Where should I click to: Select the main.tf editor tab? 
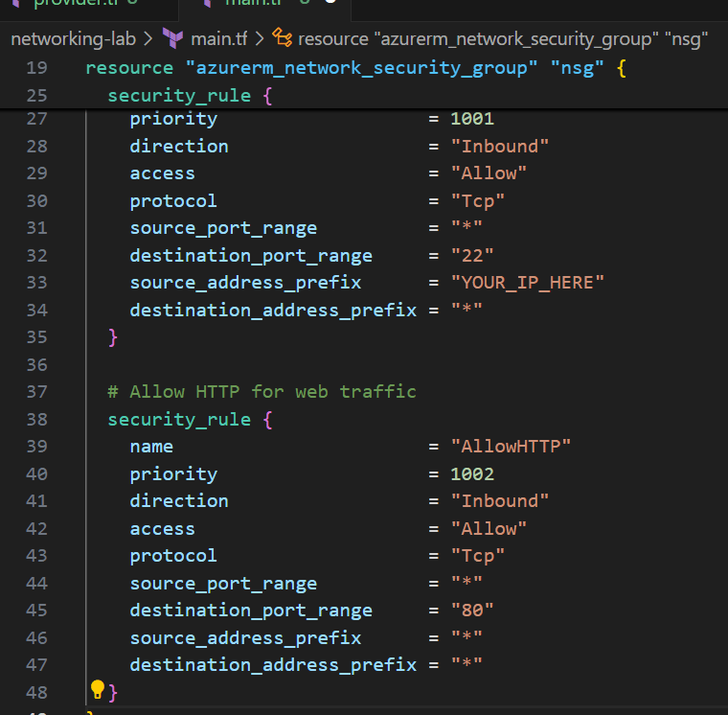pos(251,3)
